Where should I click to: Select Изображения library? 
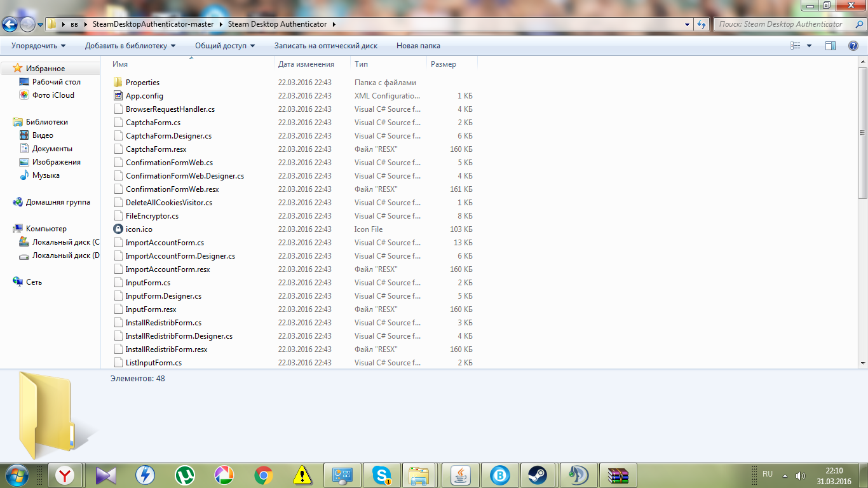point(57,162)
